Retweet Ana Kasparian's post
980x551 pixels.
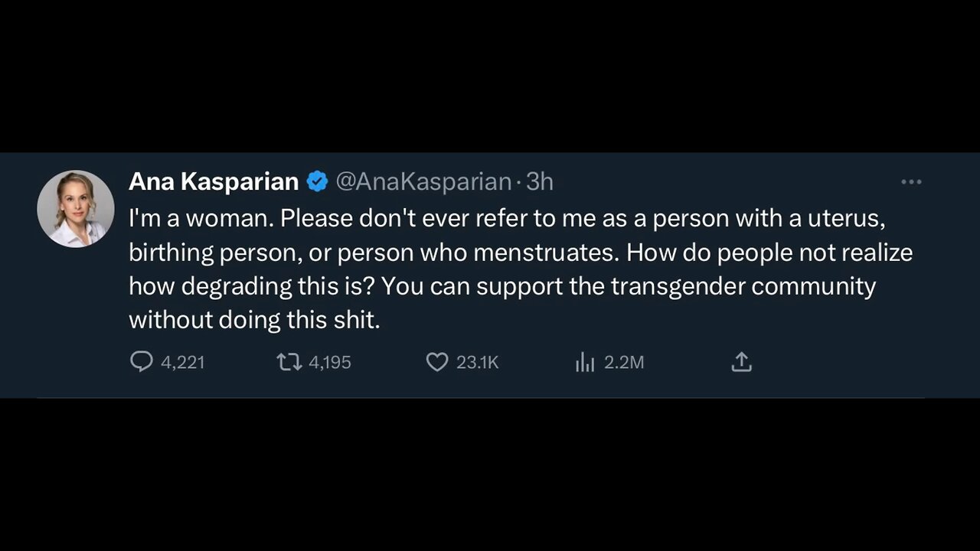289,361
